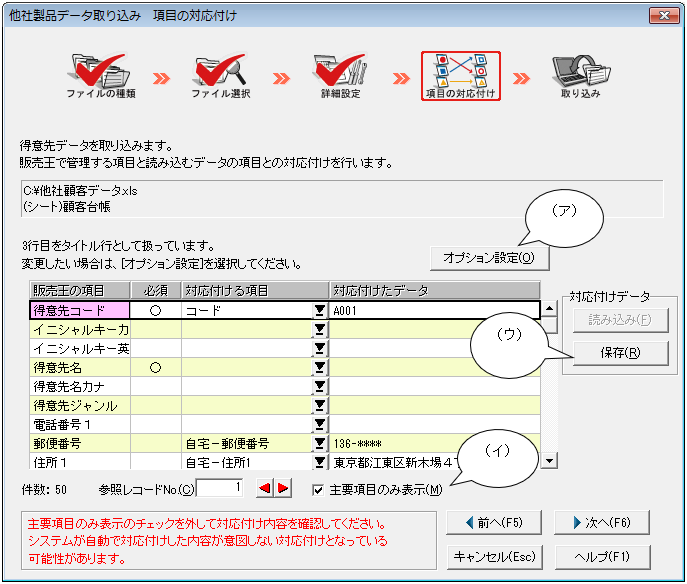Click the 取り込み wizard step icon

[x=581, y=75]
